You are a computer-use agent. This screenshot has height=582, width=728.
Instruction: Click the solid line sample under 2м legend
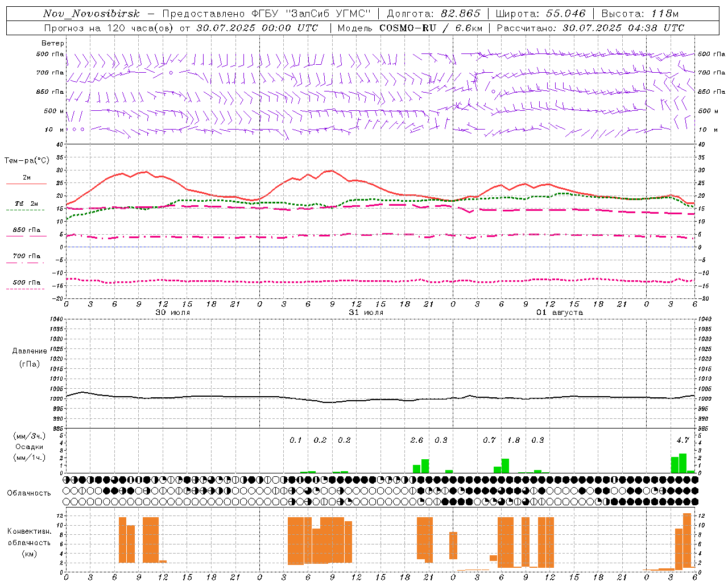[26, 184]
